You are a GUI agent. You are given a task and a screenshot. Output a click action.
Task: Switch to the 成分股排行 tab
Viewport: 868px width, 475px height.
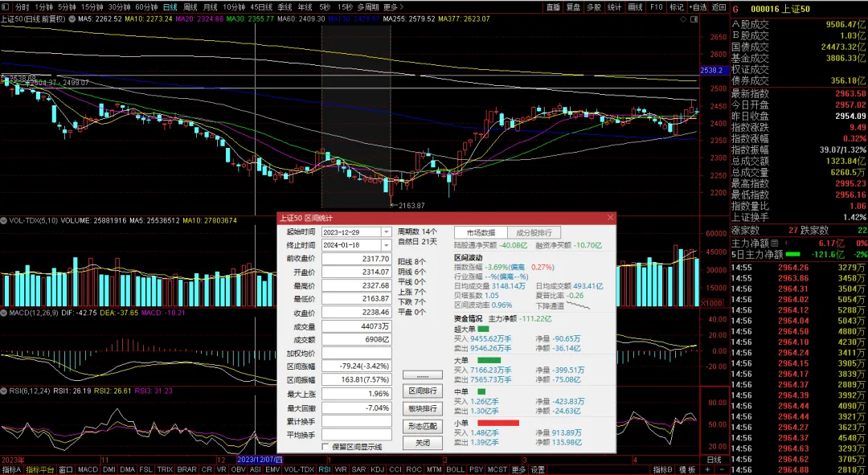click(534, 232)
